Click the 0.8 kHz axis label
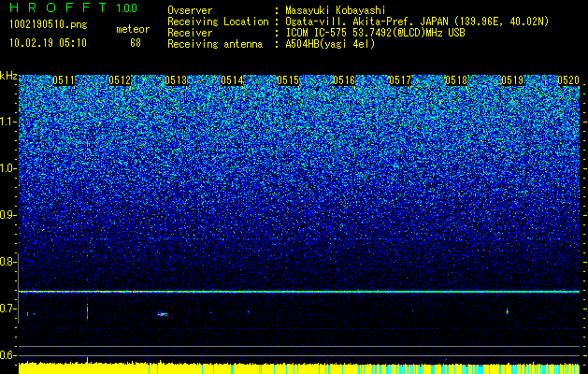The height and width of the screenshot is (374, 588). point(7,262)
